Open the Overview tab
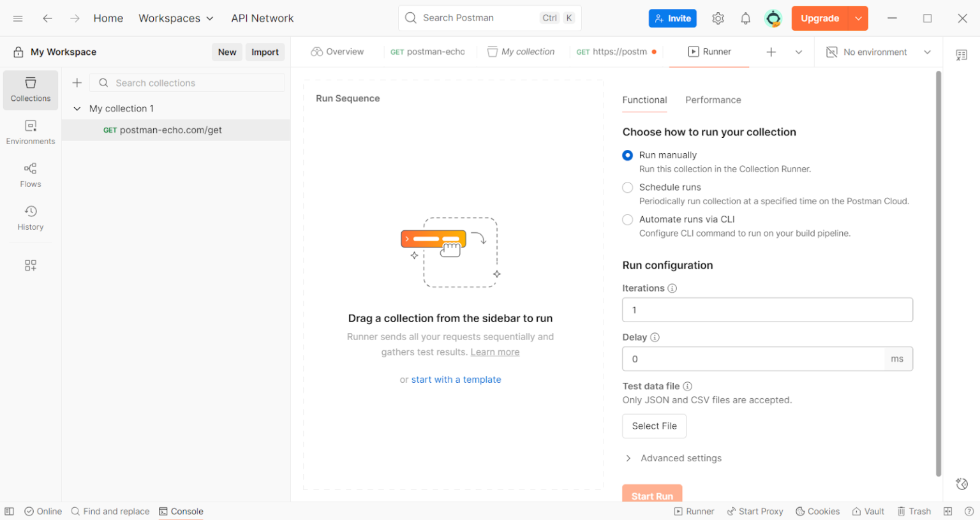The height and width of the screenshot is (520, 980). (x=338, y=51)
